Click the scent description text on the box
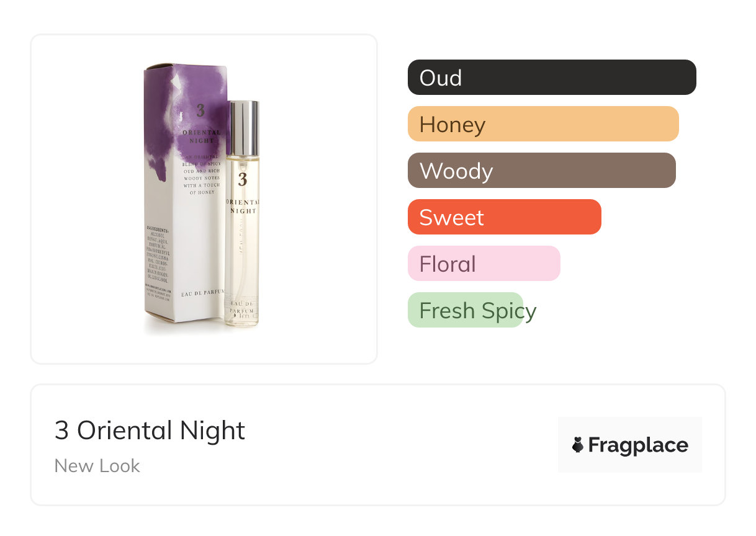756x536 pixels. pyautogui.click(x=200, y=175)
